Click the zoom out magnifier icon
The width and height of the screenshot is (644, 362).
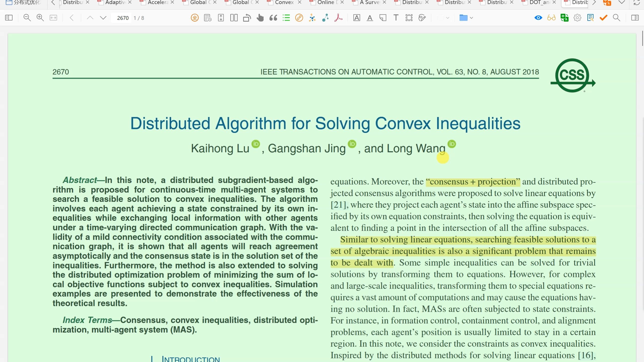pos(27,18)
